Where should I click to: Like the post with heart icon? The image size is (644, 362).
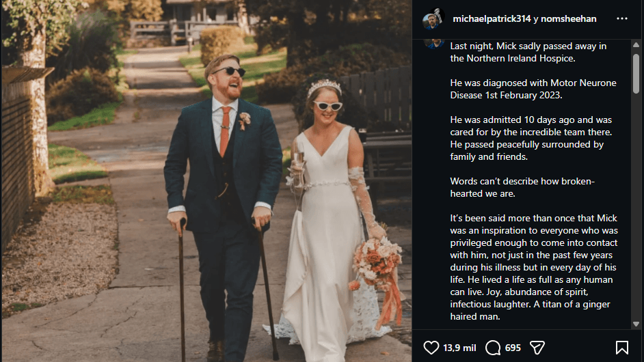[431, 348]
